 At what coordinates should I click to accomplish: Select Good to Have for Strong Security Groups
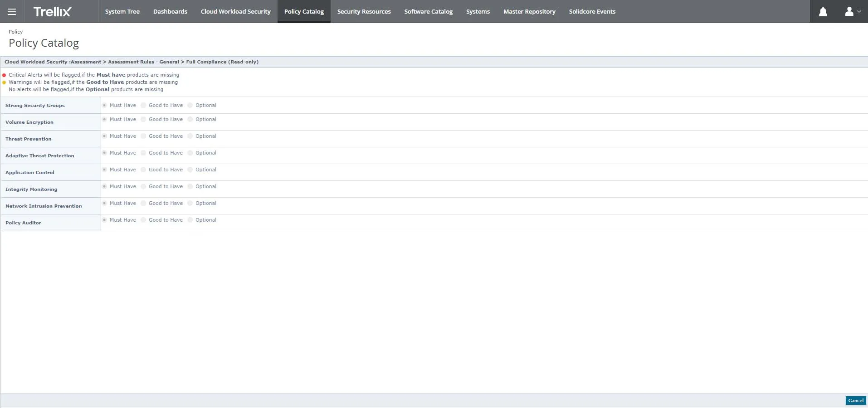143,105
